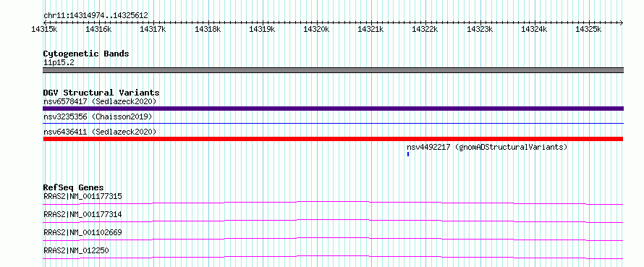Click the nsv6436411 (Sedlazeck2020) label
This screenshot has width=644, height=267.
pos(100,132)
